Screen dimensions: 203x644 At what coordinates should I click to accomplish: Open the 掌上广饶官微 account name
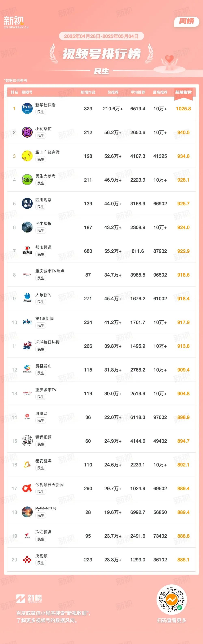tap(48, 152)
